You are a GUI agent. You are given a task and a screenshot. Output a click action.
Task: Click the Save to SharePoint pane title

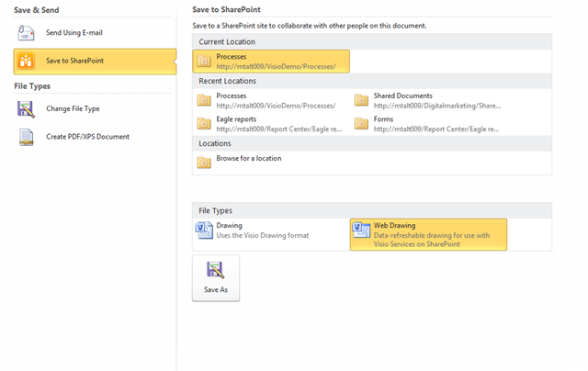coord(226,10)
